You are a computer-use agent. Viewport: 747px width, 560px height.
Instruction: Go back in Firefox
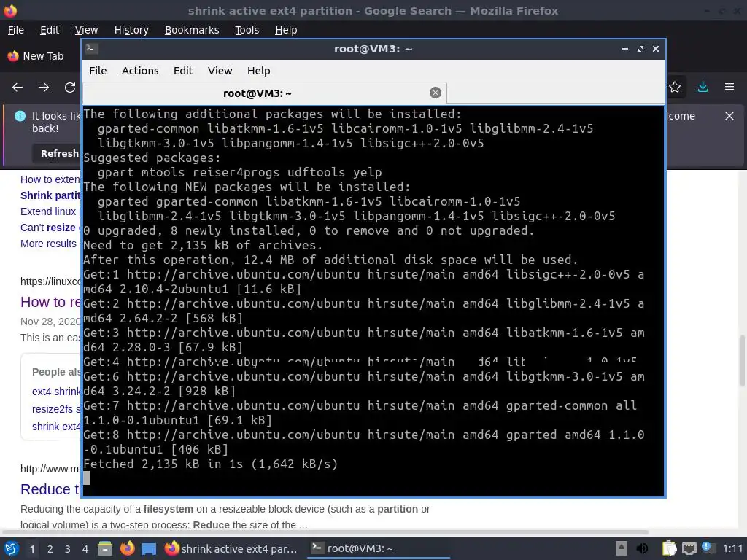click(x=18, y=87)
